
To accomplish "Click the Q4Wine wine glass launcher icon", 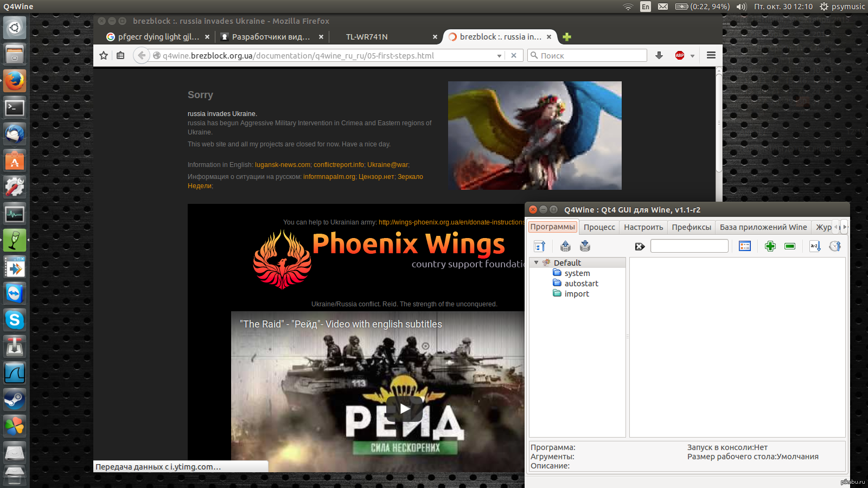I will click(15, 240).
